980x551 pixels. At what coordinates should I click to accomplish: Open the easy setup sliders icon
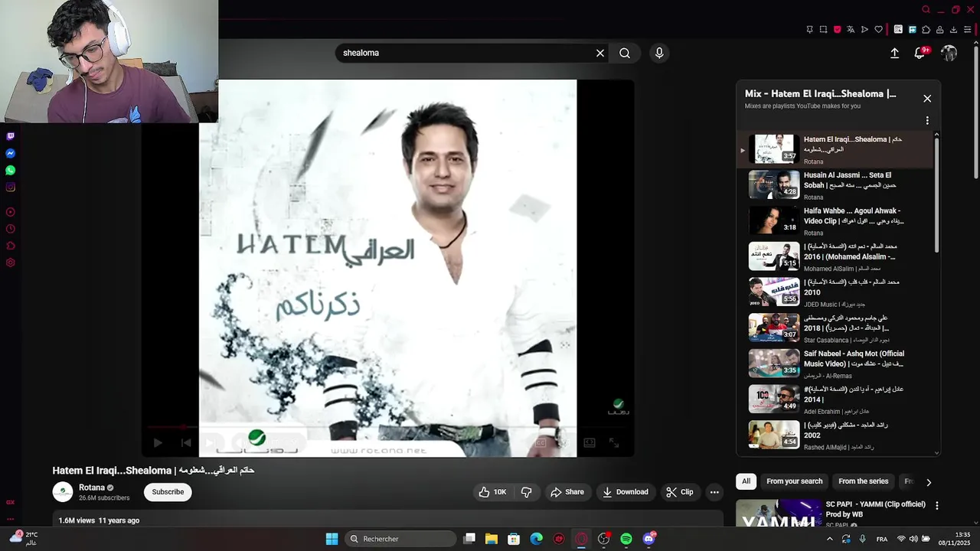tap(967, 30)
